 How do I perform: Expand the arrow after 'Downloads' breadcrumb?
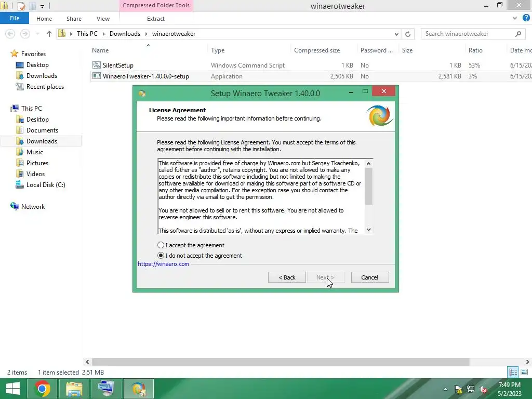coord(146,34)
